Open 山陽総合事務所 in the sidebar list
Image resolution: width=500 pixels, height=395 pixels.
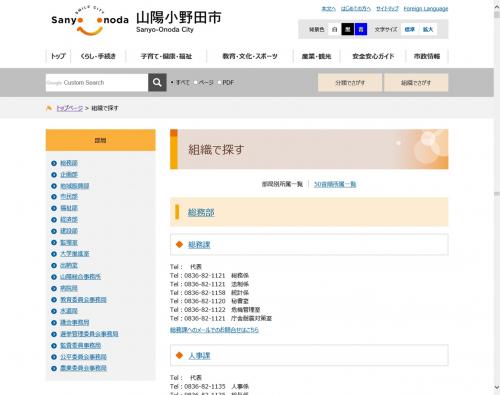pos(80,277)
